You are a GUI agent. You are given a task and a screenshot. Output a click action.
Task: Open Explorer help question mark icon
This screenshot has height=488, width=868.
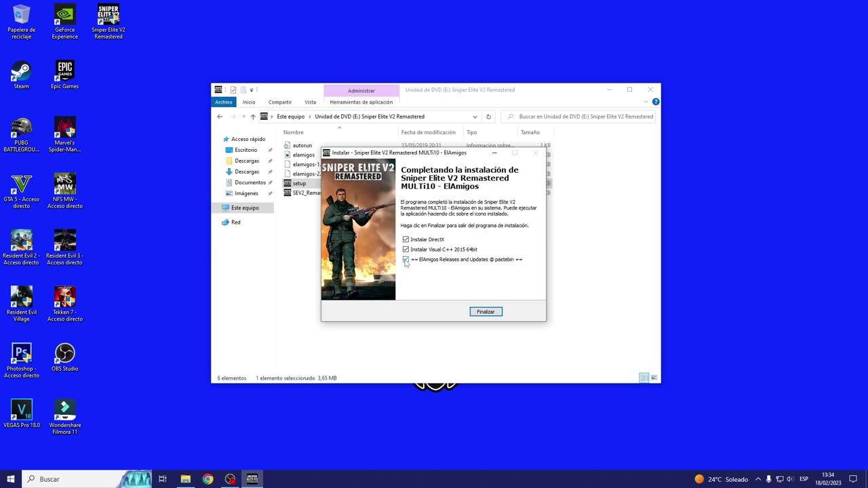click(656, 102)
